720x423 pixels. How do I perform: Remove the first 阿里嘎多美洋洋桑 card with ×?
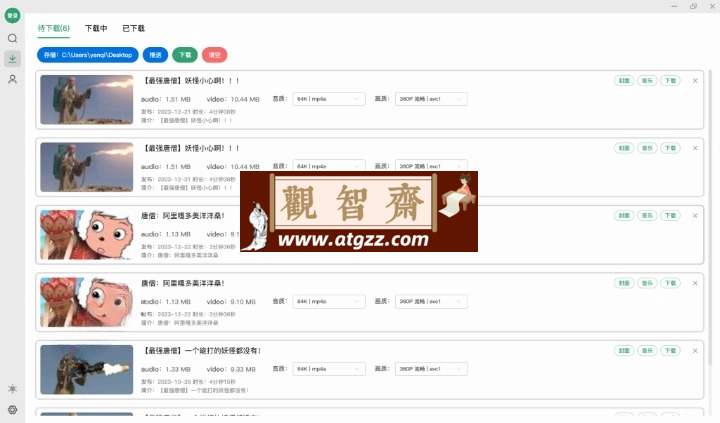[x=695, y=216]
